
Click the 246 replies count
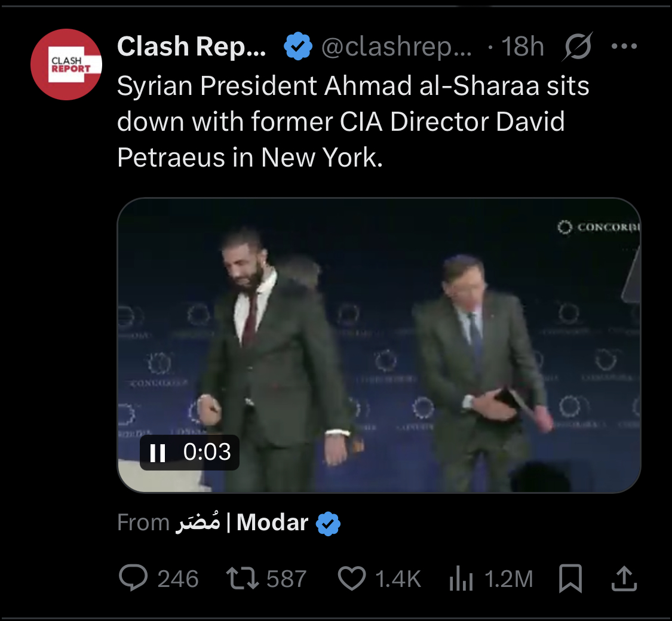pyautogui.click(x=177, y=579)
